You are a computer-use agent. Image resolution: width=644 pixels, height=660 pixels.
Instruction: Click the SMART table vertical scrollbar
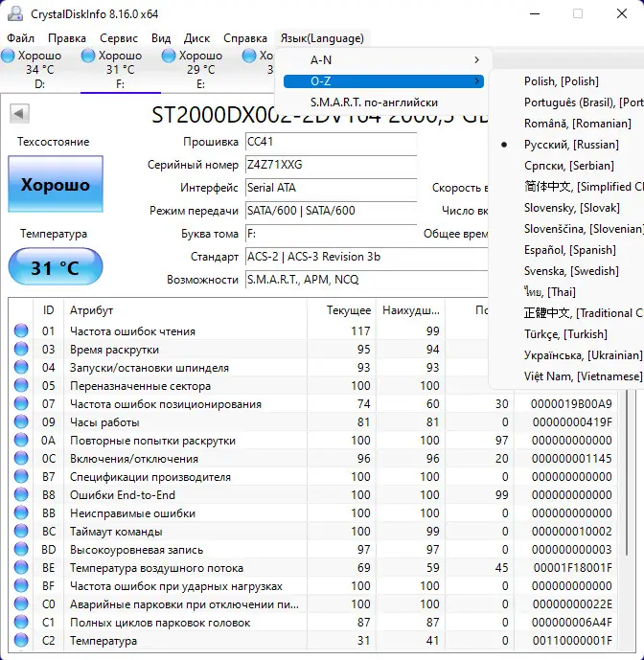click(627, 471)
